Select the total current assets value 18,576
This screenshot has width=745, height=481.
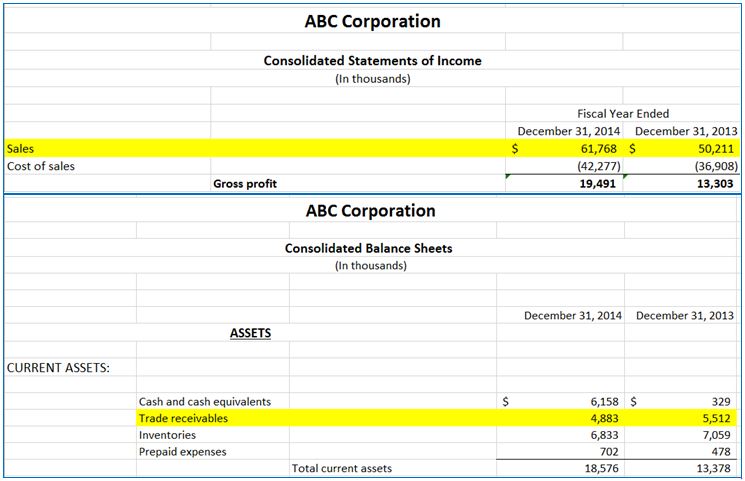[x=602, y=469]
